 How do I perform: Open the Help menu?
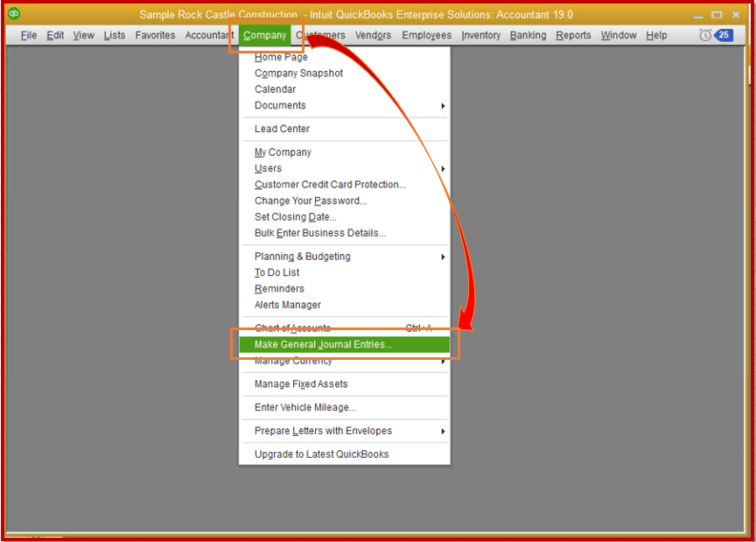pyautogui.click(x=656, y=35)
